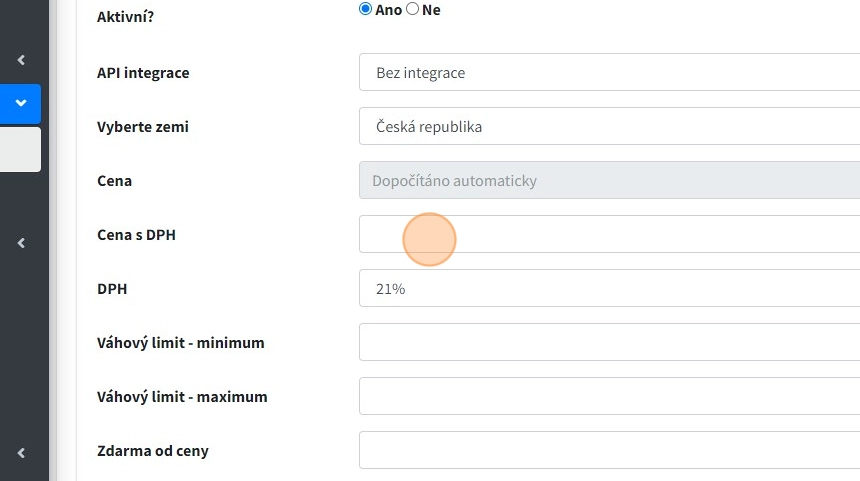Click the Zdarma od ceny label
This screenshot has width=860, height=481.
click(153, 451)
